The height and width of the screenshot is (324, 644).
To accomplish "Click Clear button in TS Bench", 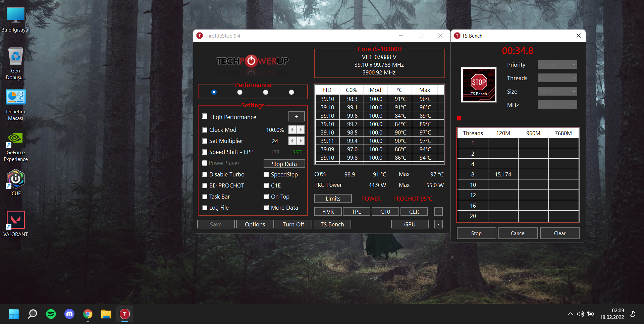I will pos(559,233).
